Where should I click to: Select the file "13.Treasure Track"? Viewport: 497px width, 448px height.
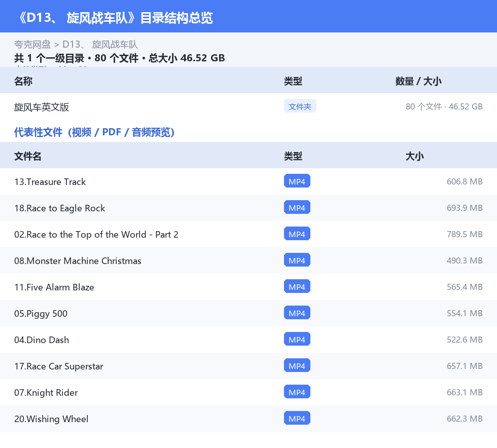point(50,181)
